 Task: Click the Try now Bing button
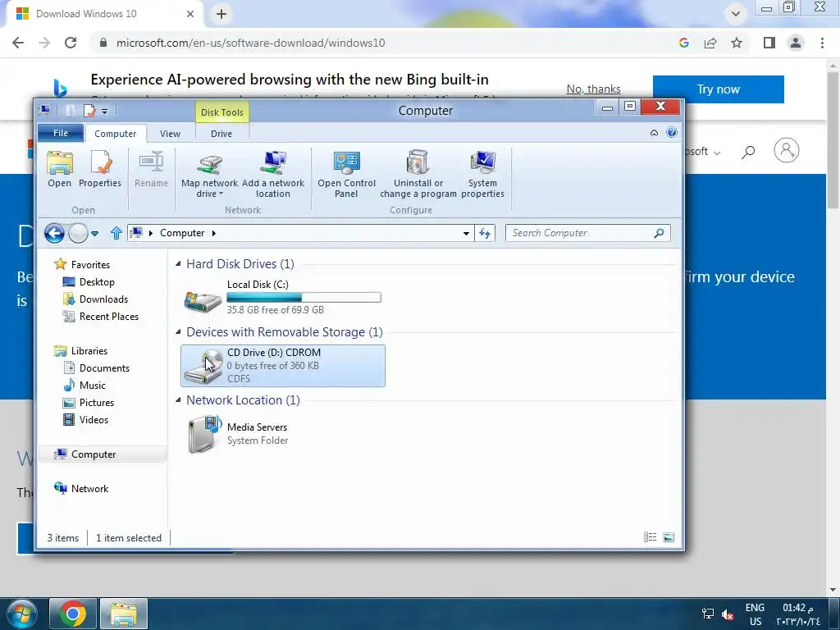click(x=719, y=89)
